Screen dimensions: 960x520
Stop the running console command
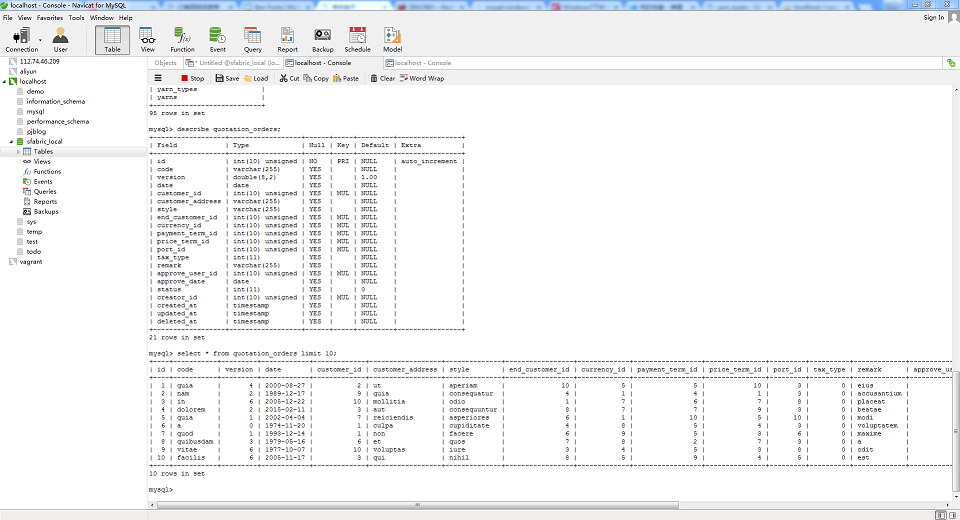click(192, 78)
